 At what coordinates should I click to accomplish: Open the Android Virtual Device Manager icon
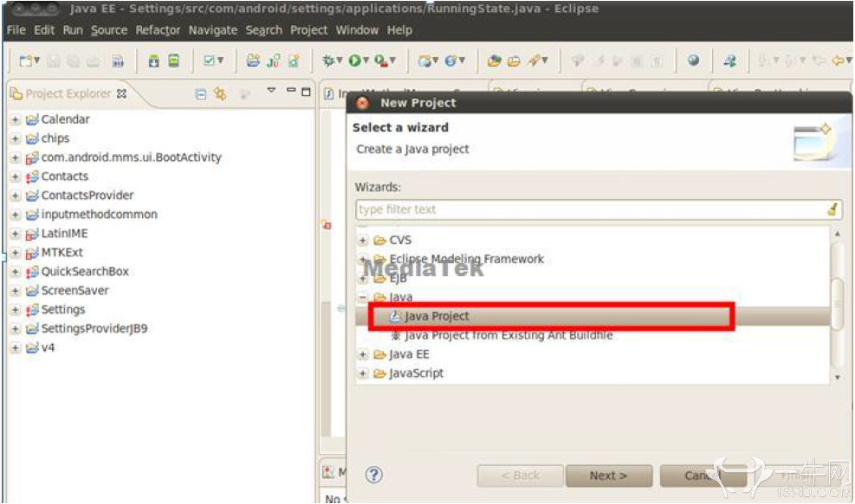tap(173, 61)
